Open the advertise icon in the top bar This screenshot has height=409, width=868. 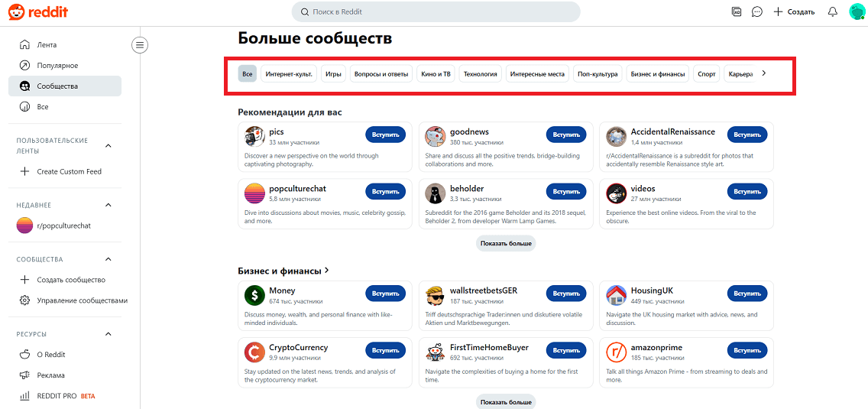coord(737,11)
